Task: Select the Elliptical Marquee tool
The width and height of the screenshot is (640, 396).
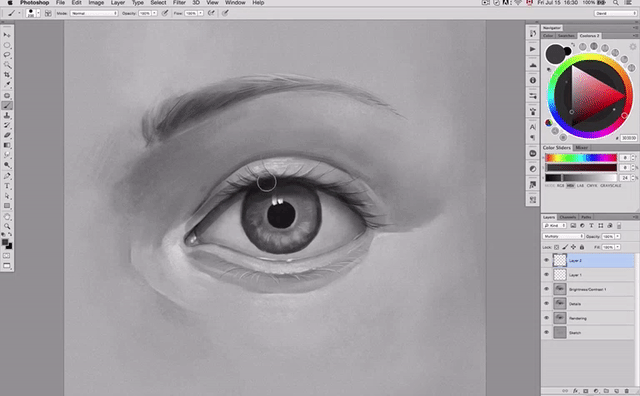Action: coord(7,45)
